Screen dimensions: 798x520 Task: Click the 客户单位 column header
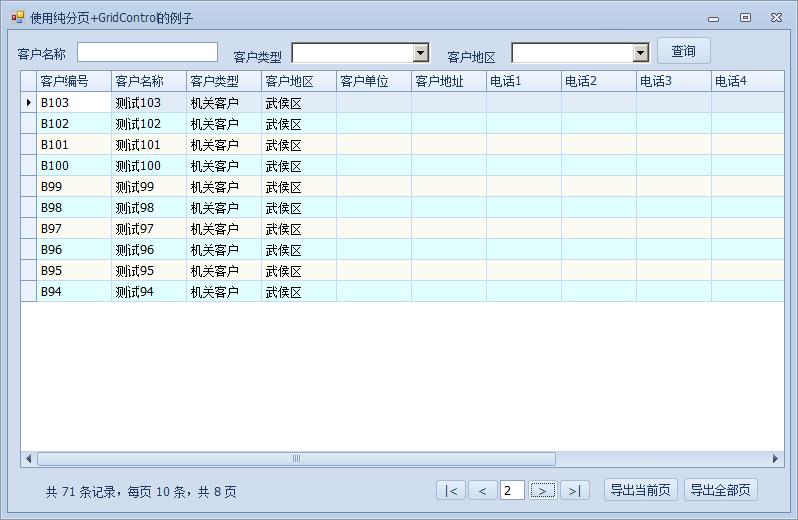tap(374, 81)
